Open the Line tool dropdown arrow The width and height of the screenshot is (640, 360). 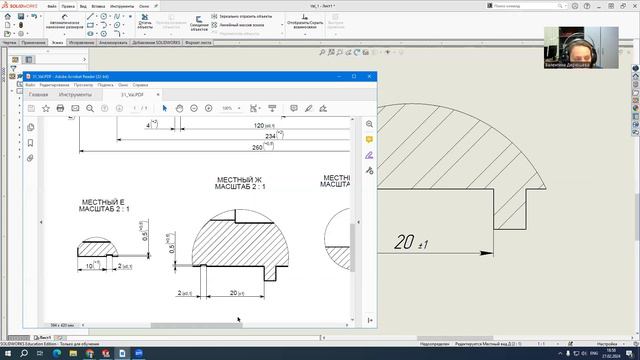point(96,16)
